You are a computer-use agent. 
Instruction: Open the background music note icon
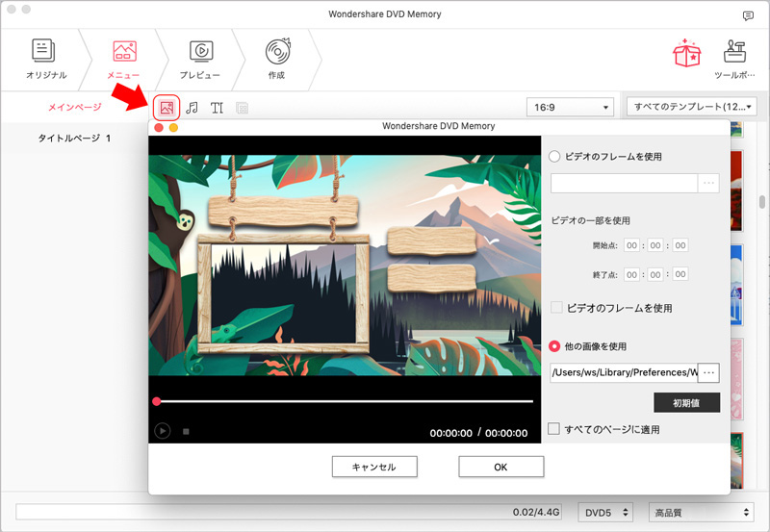192,108
